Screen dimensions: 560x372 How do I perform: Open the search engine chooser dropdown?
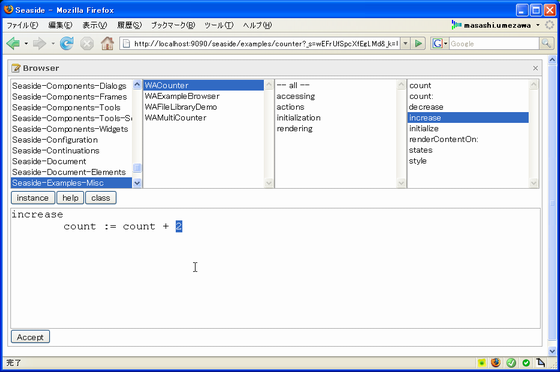click(446, 44)
